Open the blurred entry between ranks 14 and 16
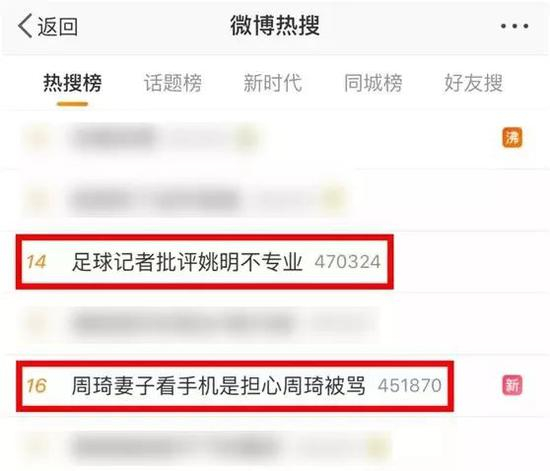This screenshot has width=550, height=471. [275, 324]
